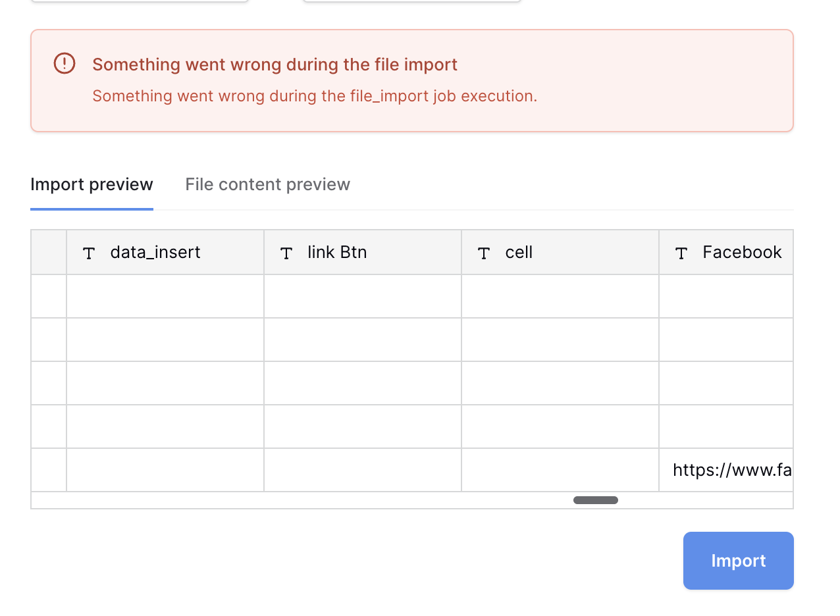840x616 pixels.
Task: Select the cell column header
Action: pos(560,252)
